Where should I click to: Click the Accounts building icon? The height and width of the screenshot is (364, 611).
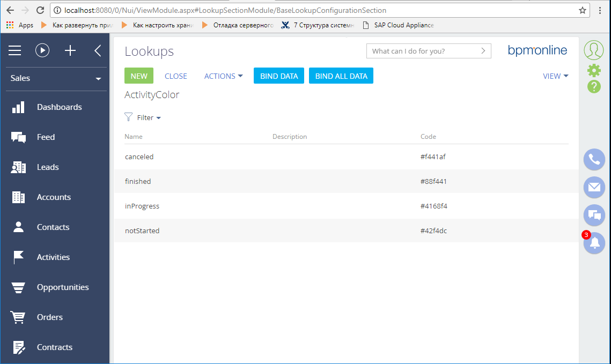[x=18, y=197]
